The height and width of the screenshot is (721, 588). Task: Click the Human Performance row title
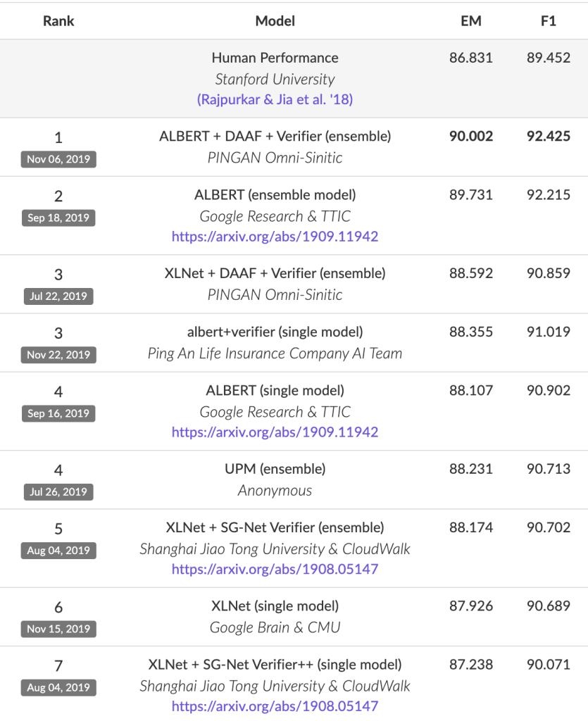click(x=275, y=58)
